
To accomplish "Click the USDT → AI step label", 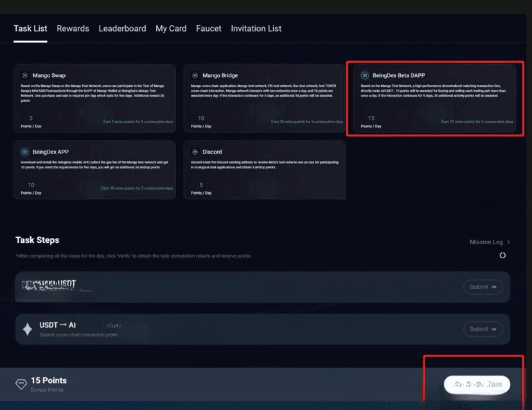I will [57, 325].
